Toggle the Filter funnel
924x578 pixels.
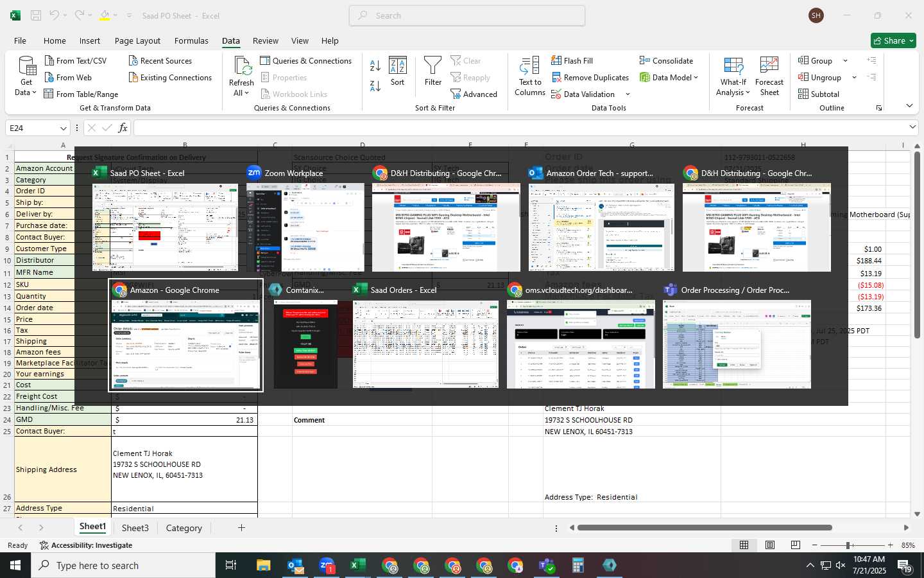click(x=433, y=71)
